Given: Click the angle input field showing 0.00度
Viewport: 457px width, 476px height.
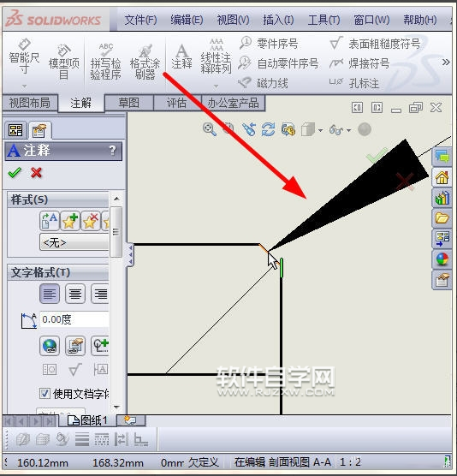Looking at the screenshot, I should pos(74,319).
